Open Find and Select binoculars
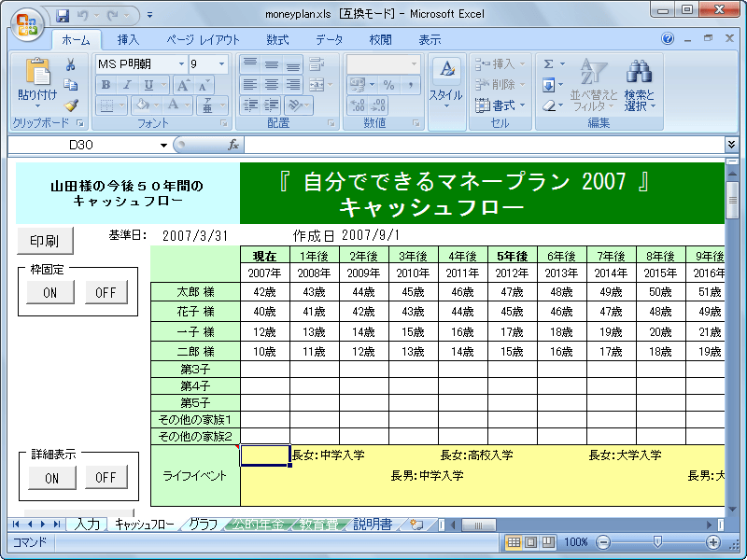The height and width of the screenshot is (560, 747). pyautogui.click(x=640, y=84)
